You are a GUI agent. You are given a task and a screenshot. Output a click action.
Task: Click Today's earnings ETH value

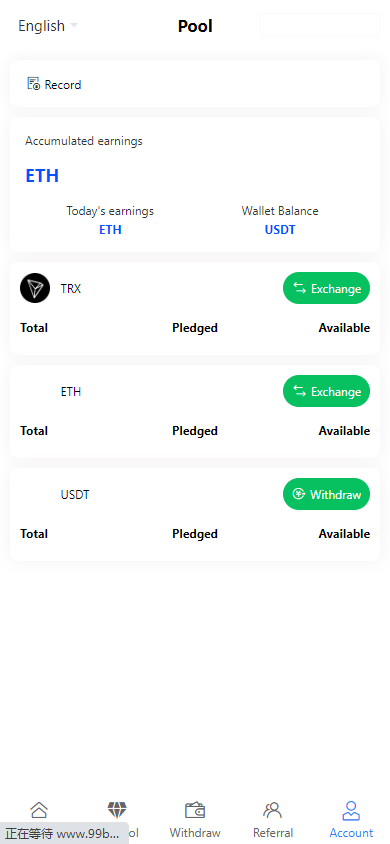(x=110, y=230)
